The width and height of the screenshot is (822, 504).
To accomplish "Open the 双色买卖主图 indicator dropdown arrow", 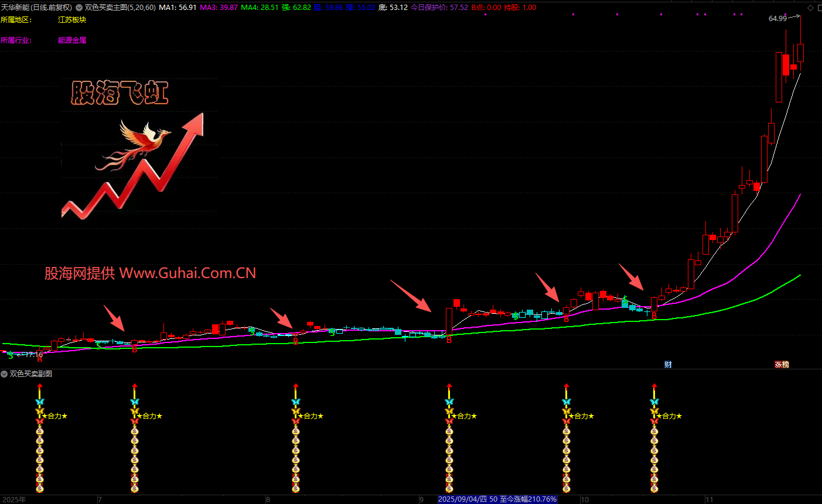I will tap(79, 8).
